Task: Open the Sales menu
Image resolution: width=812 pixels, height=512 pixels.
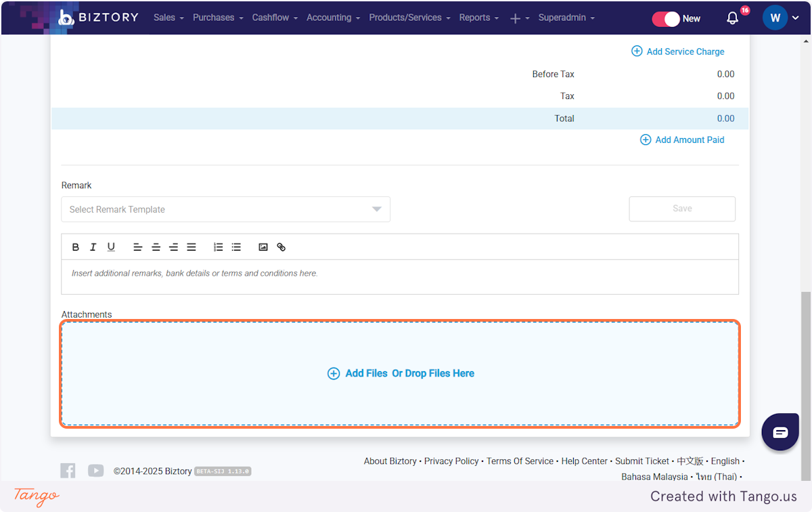Action: click(168, 18)
